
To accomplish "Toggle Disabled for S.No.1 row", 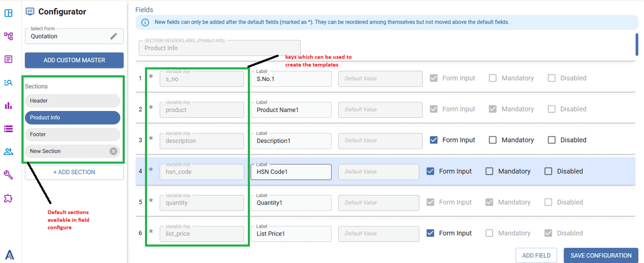I will tap(552, 78).
